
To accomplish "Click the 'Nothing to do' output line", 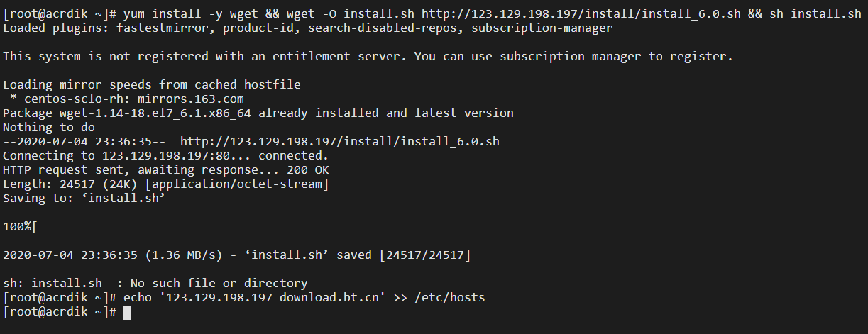I will click(49, 128).
